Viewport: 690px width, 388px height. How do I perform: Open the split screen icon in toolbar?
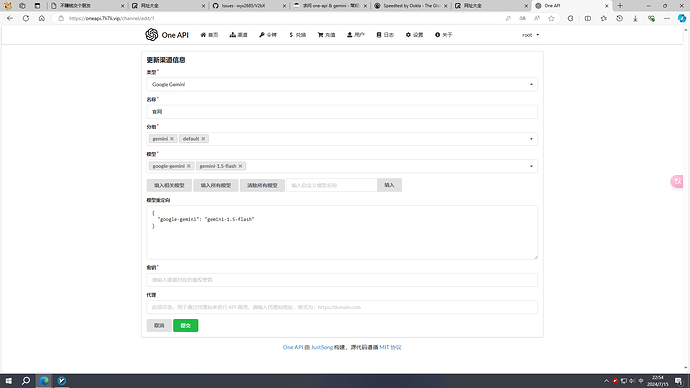tap(588, 18)
